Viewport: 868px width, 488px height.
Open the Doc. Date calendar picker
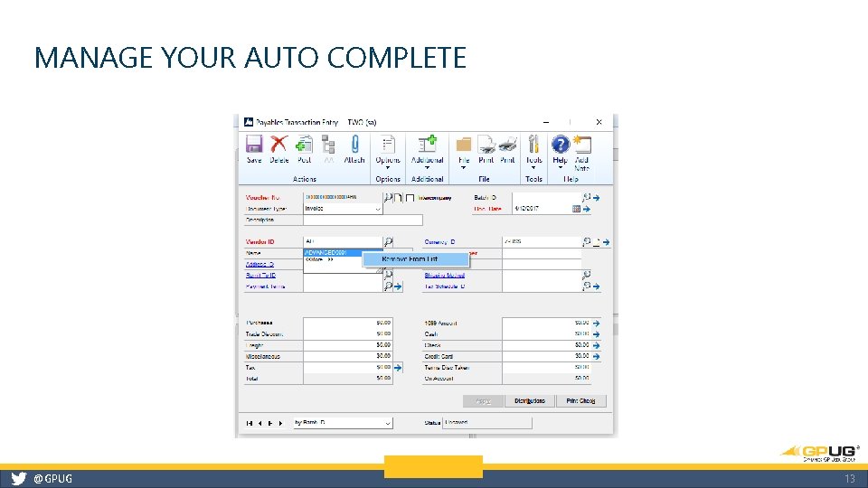[576, 209]
